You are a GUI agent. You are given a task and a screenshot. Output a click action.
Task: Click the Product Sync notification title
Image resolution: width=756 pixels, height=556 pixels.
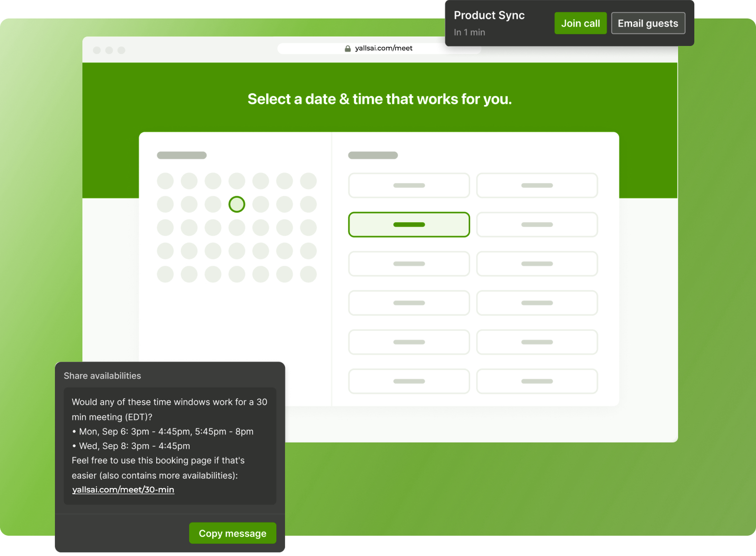click(489, 16)
